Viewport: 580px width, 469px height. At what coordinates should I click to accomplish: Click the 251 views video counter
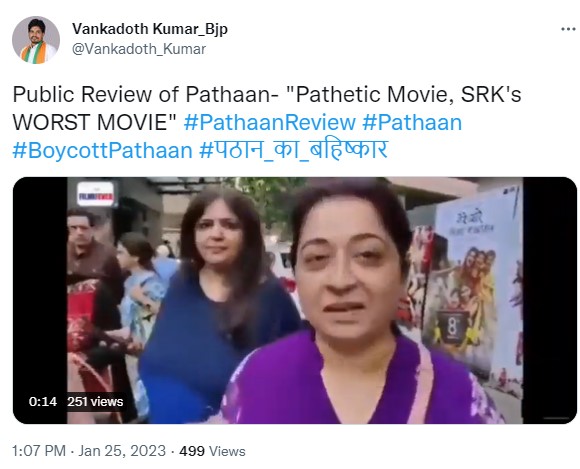(95, 402)
